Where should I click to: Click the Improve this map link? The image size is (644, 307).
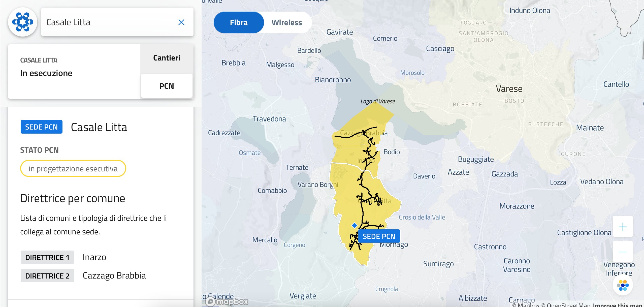pyautogui.click(x=617, y=305)
